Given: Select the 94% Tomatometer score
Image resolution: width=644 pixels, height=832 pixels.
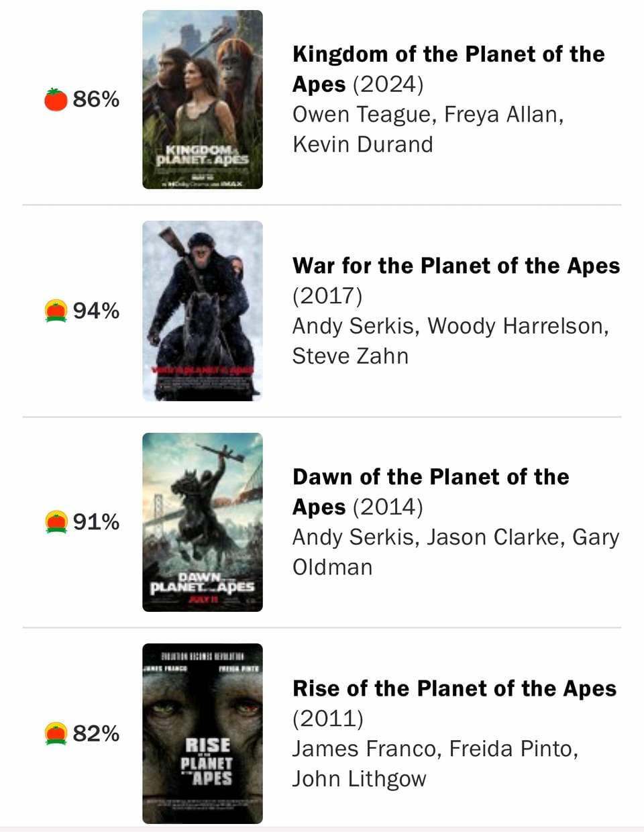Looking at the screenshot, I should [x=96, y=311].
